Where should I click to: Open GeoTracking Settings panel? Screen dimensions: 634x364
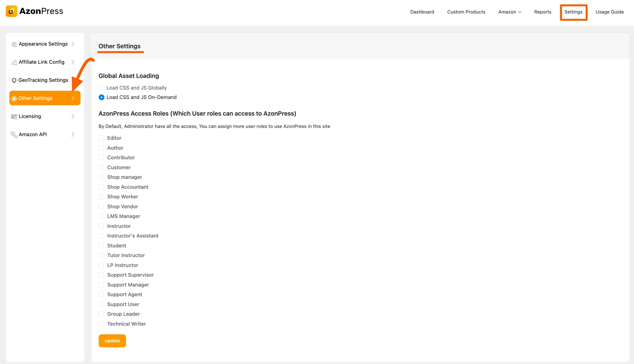(x=43, y=80)
